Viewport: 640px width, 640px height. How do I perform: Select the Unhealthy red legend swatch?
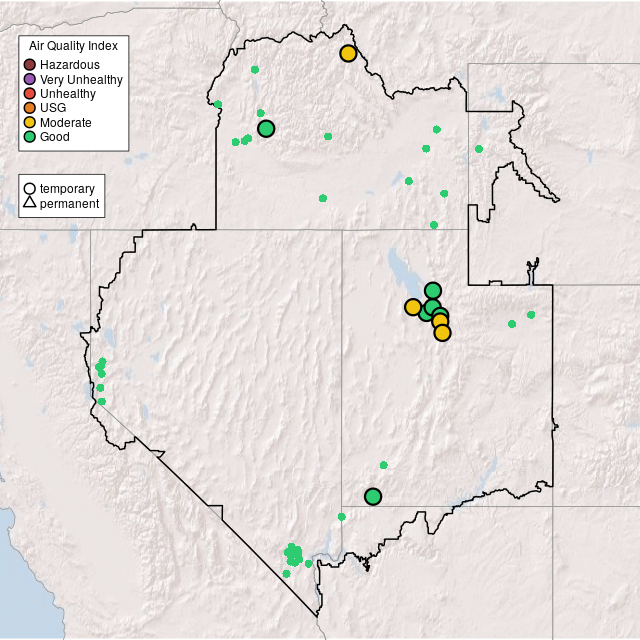(x=30, y=94)
